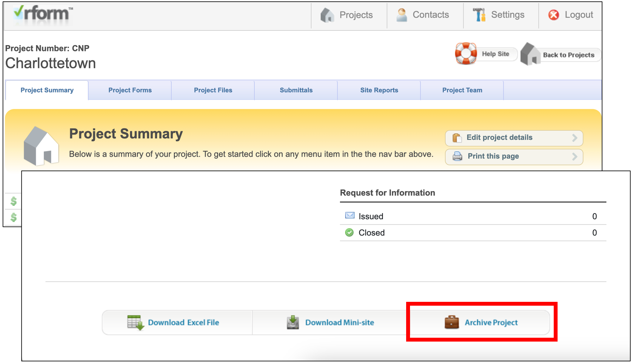The height and width of the screenshot is (364, 632).
Task: Go Back to Projects
Action: point(568,55)
